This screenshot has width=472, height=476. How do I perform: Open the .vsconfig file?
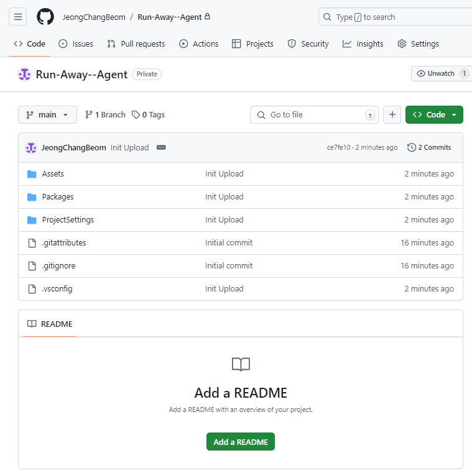click(x=57, y=289)
